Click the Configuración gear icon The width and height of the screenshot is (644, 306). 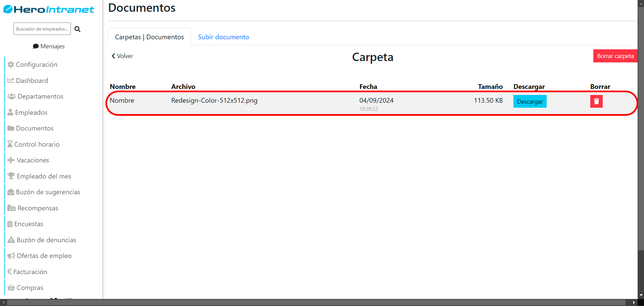coord(11,64)
